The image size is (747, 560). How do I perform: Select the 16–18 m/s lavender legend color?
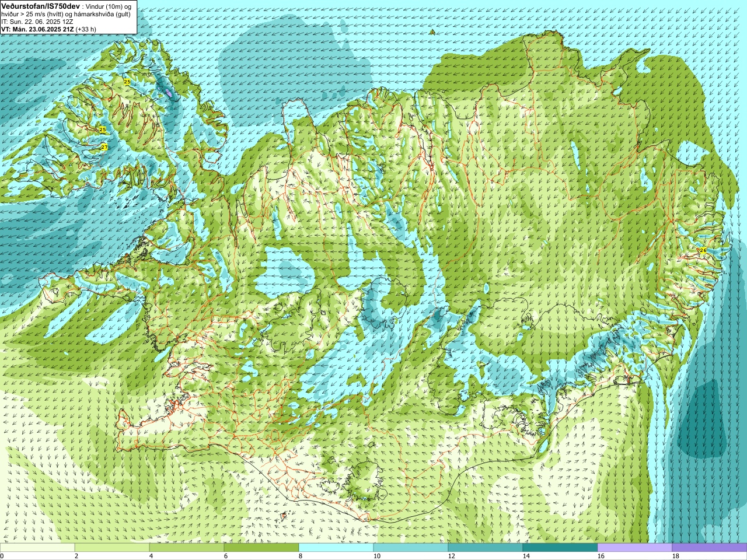pyautogui.click(x=635, y=548)
